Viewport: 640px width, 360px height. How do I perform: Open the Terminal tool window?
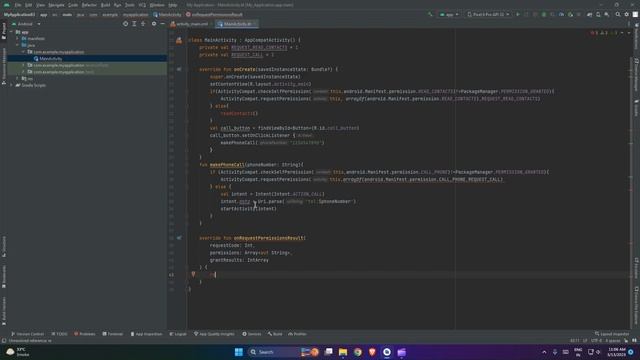pos(113,334)
